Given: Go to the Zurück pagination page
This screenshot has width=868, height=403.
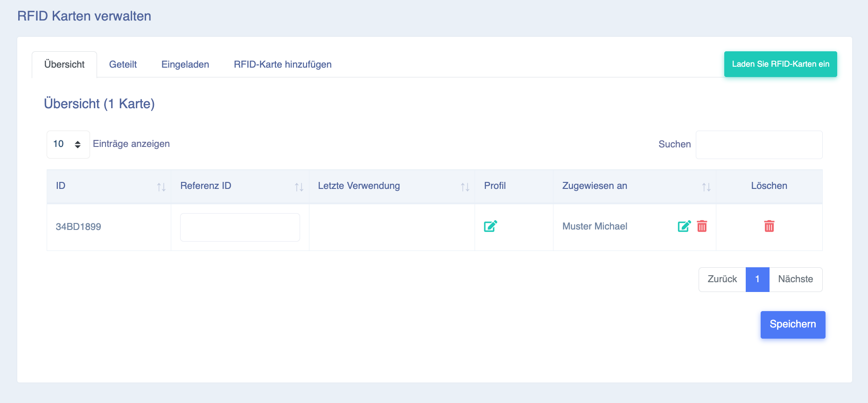Looking at the screenshot, I should (722, 279).
